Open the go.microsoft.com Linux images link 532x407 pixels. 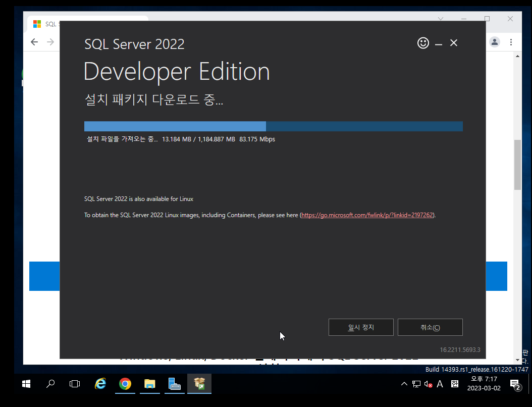367,215
